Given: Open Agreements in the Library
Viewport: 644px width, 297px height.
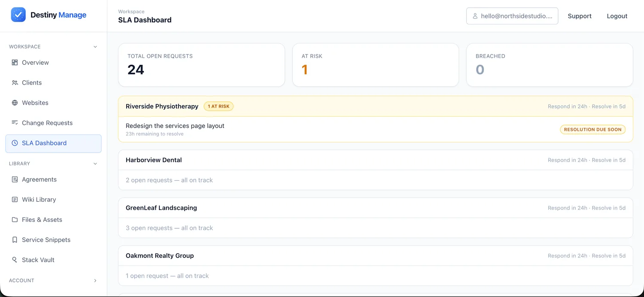Looking at the screenshot, I should 54,179.
